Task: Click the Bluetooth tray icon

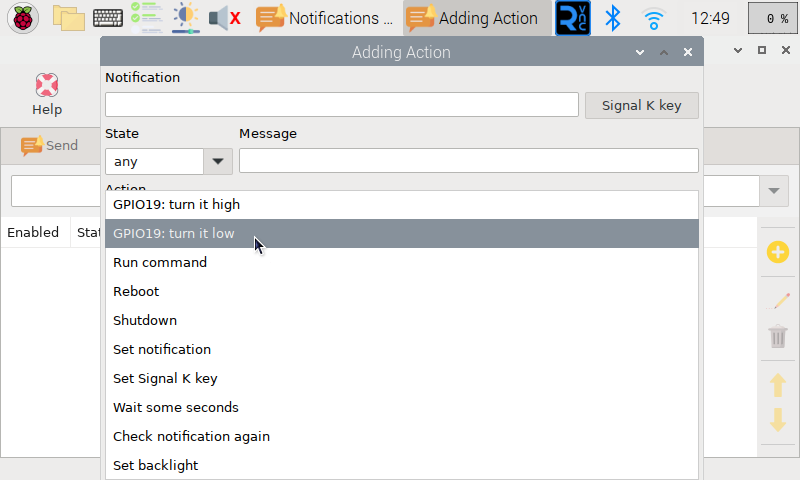Action: tap(612, 18)
